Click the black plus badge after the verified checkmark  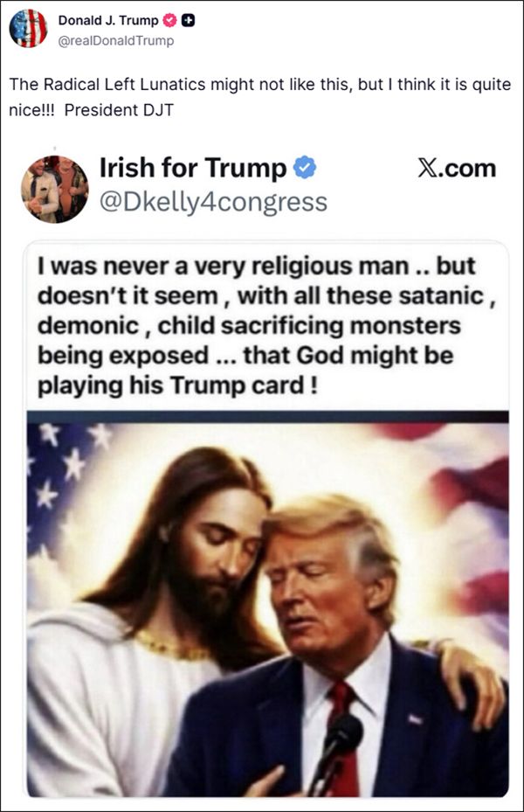tap(189, 20)
